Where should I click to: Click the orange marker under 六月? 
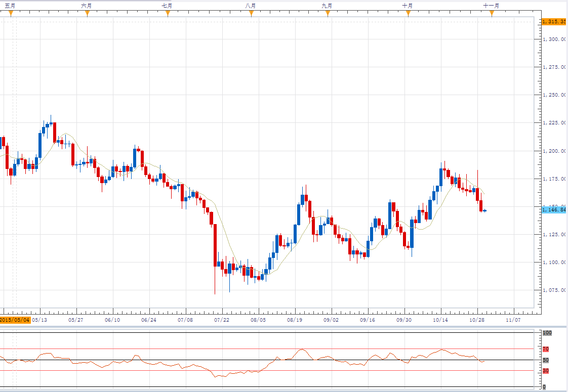tap(87, 13)
